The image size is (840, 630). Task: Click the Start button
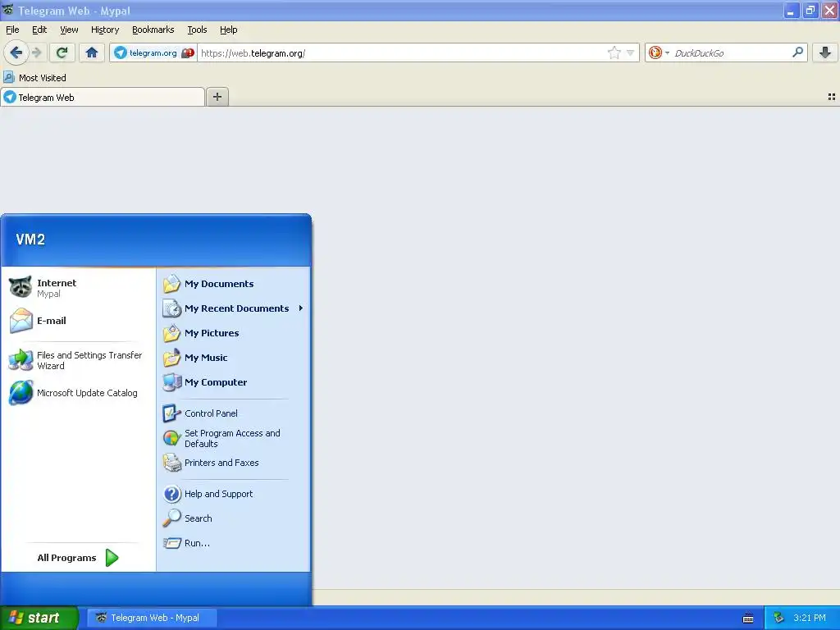(39, 618)
